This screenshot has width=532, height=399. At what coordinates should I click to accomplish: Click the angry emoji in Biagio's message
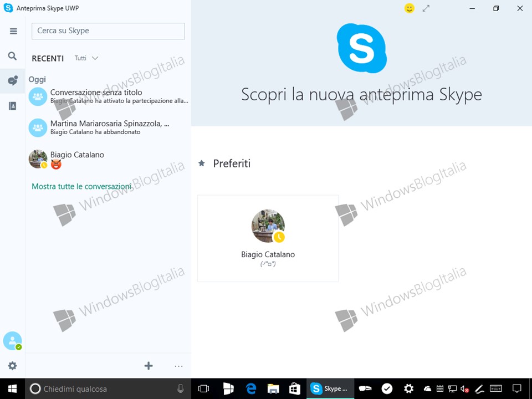pos(56,165)
